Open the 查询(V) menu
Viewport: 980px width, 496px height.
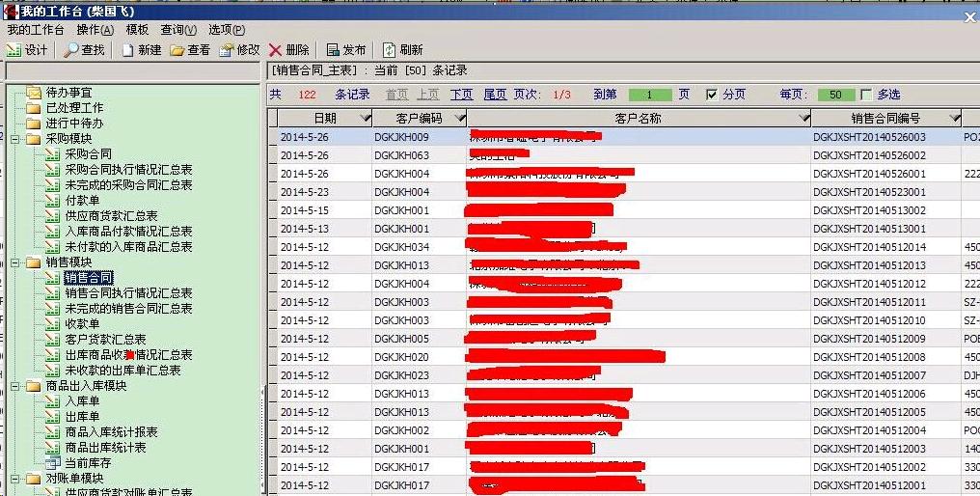[x=178, y=30]
